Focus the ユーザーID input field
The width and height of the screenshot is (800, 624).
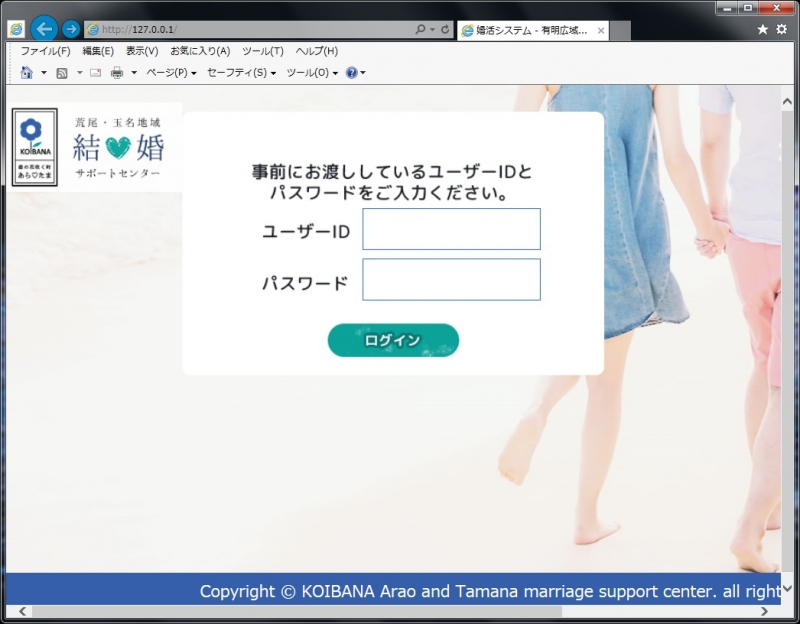pos(451,229)
